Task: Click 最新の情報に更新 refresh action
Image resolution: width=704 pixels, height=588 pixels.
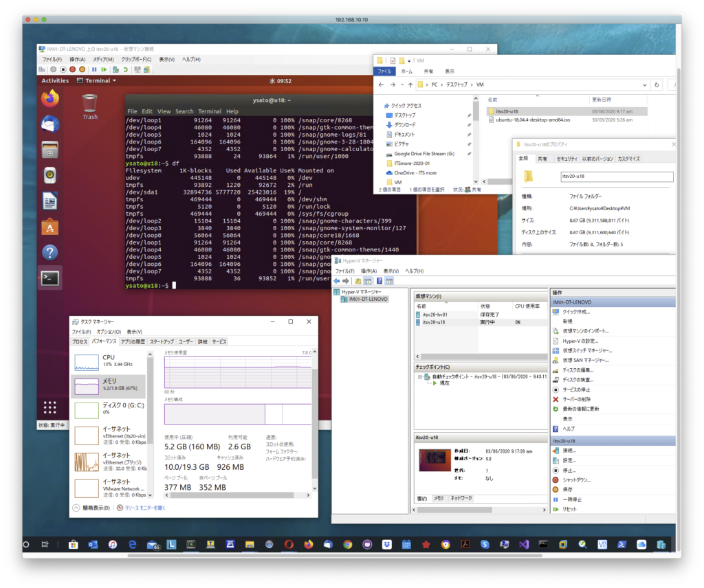Action: click(x=580, y=409)
